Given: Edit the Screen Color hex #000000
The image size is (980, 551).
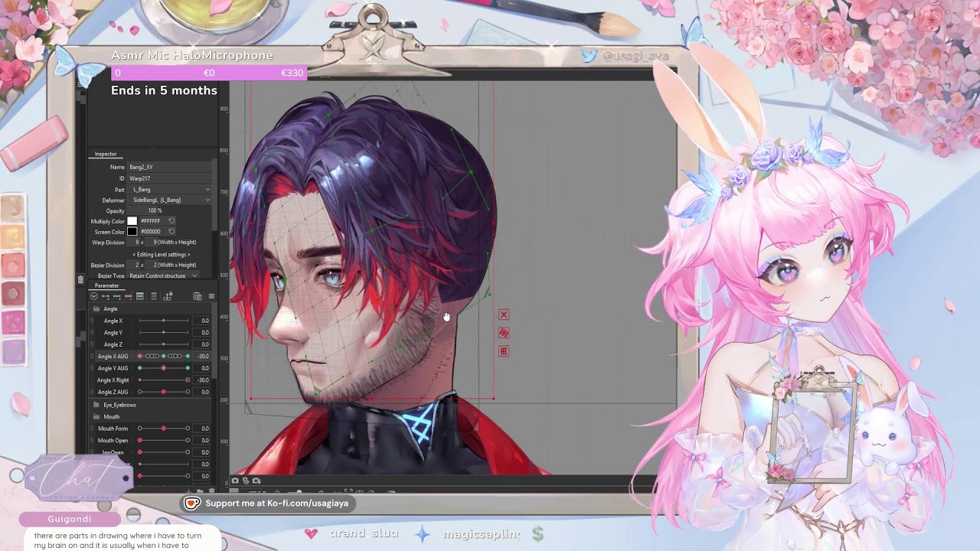Looking at the screenshot, I should (x=151, y=231).
